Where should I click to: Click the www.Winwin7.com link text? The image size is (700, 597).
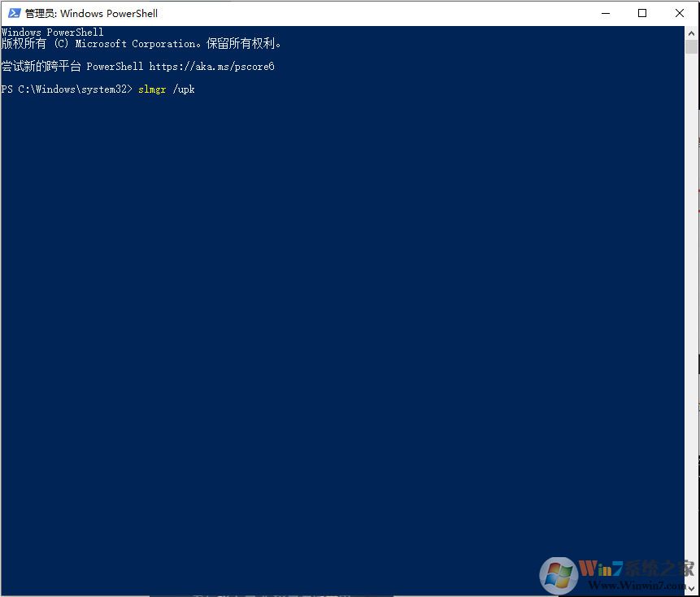(636, 585)
